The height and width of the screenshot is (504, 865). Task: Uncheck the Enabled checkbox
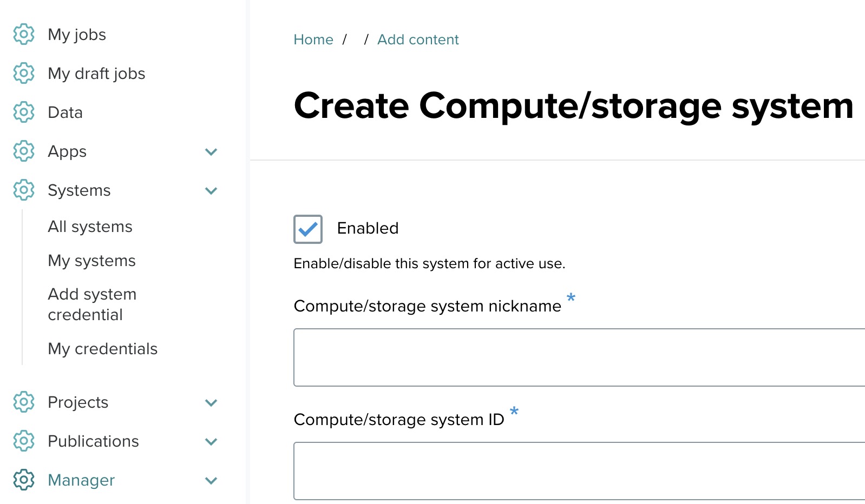[308, 229]
